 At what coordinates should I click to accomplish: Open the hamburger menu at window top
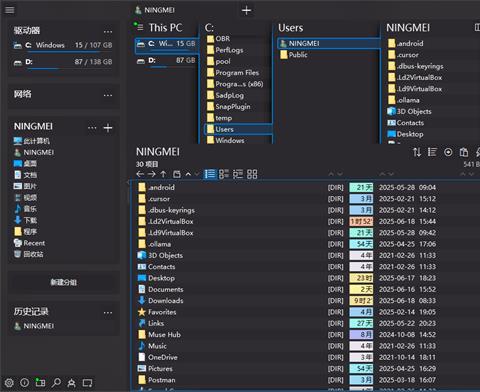click(x=9, y=10)
